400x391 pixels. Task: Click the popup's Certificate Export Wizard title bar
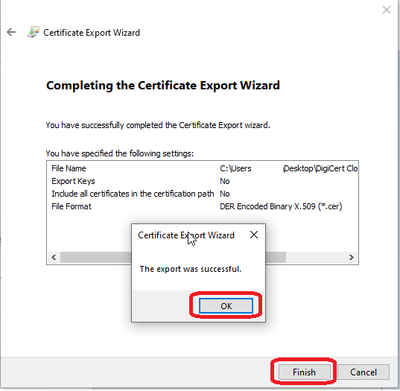pyautogui.click(x=186, y=235)
